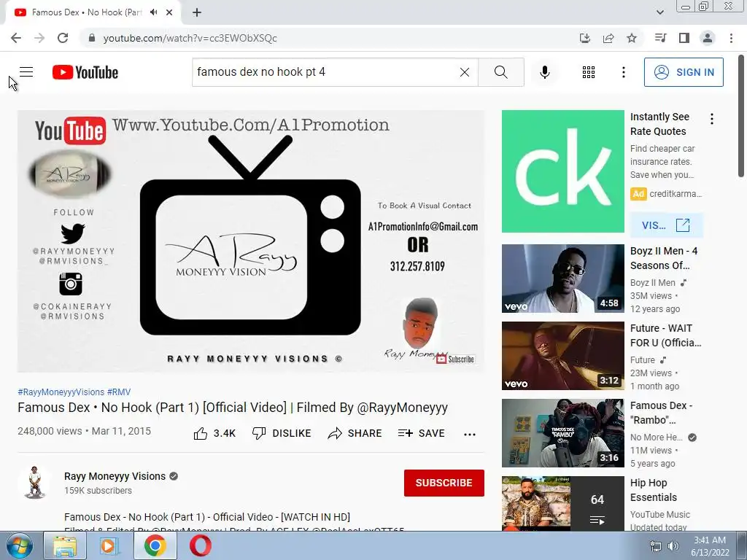Open the Chrome profile avatar
The width and height of the screenshot is (747, 560).
(708, 38)
